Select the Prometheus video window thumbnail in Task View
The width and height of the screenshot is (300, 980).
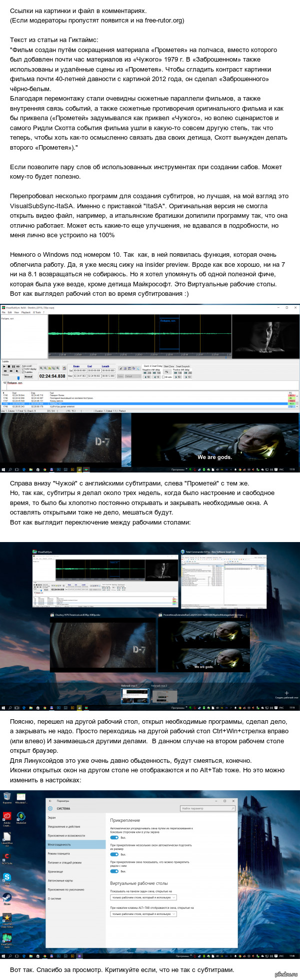(x=203, y=645)
